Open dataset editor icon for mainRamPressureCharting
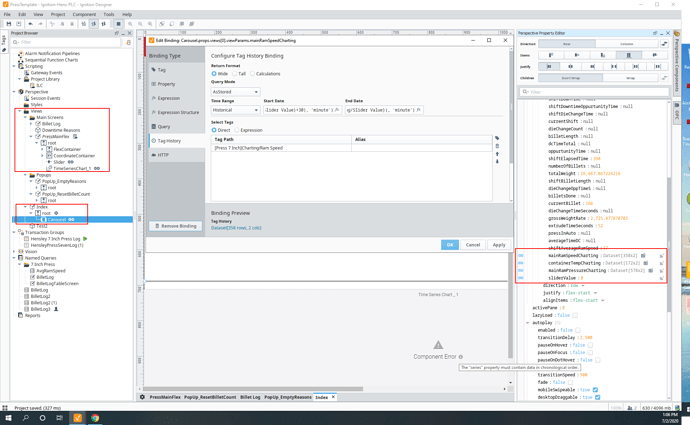The width and height of the screenshot is (690, 425). (x=650, y=271)
